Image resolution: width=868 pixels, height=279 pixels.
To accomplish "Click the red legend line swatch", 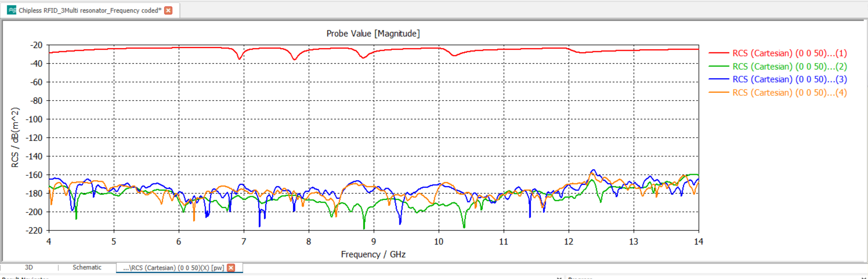I will coord(719,53).
